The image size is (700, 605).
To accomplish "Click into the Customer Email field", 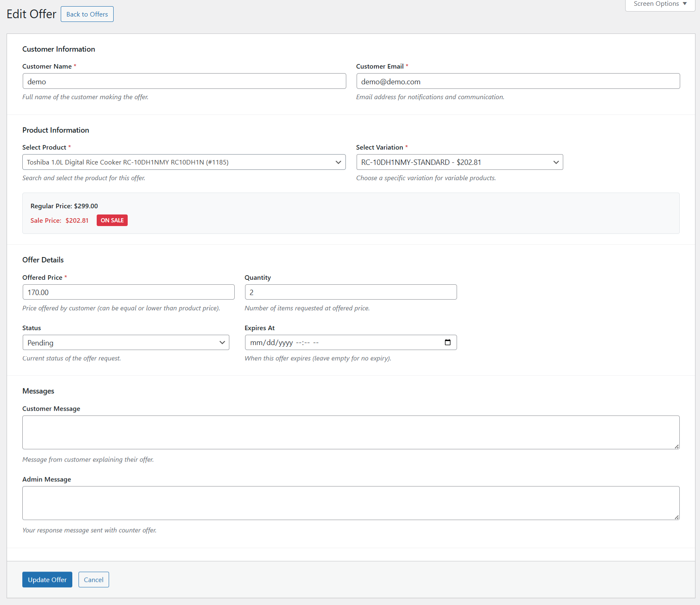I will coord(518,81).
